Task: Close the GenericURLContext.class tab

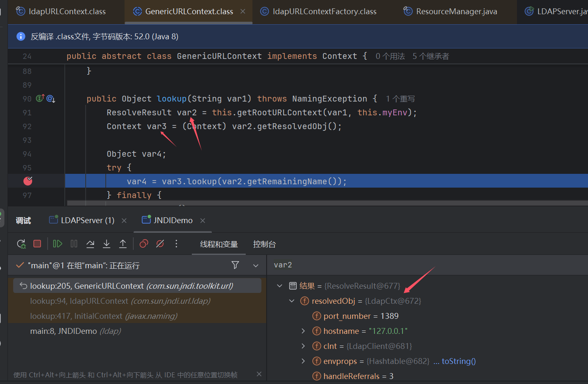Action: click(243, 11)
